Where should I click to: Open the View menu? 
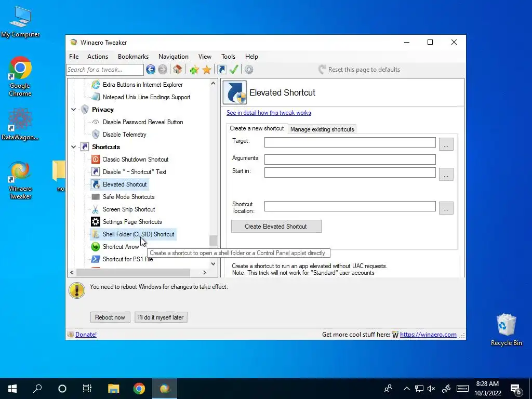(205, 57)
